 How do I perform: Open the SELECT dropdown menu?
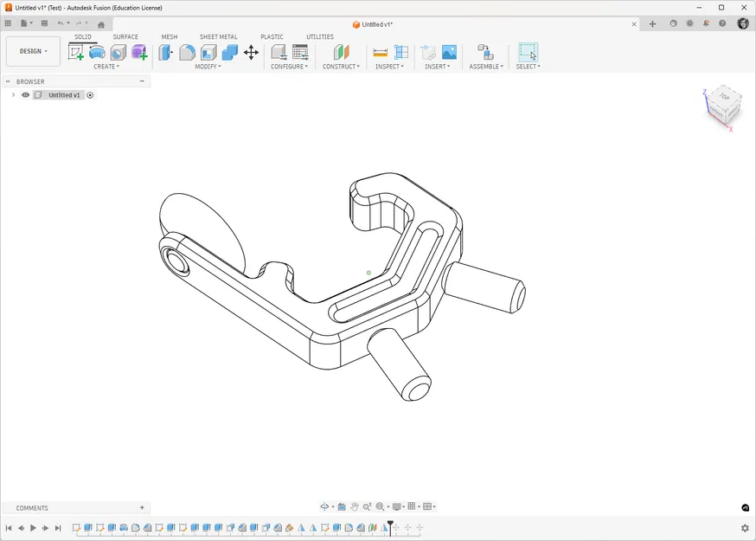(528, 67)
